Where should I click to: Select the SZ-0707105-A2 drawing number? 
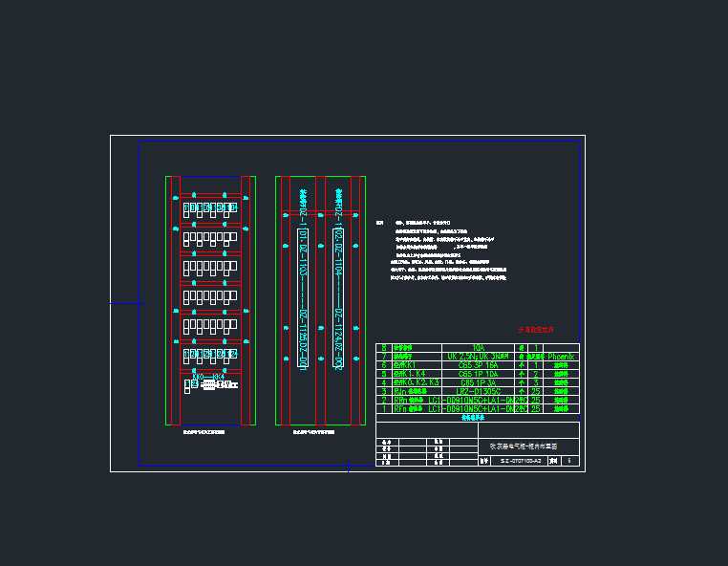click(x=521, y=461)
